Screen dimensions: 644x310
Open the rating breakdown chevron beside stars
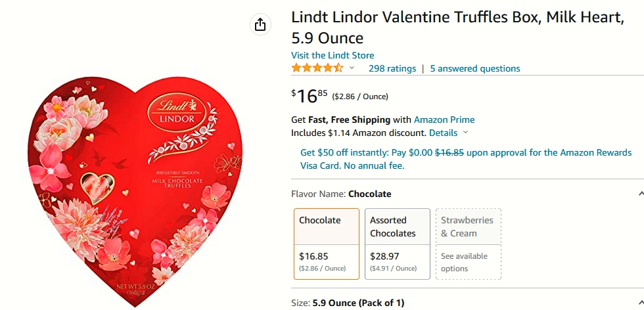[x=352, y=68]
